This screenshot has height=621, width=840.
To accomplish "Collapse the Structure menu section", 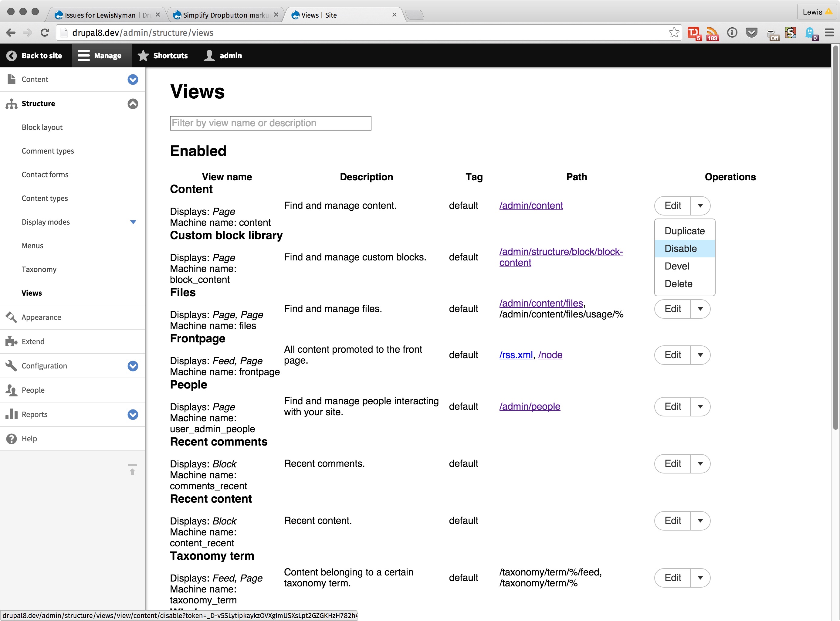I will pos(133,104).
